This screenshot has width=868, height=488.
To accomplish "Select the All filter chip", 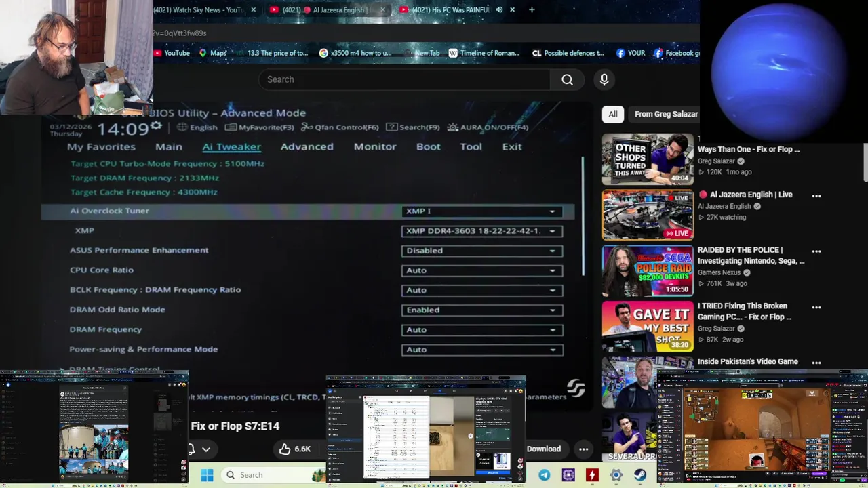I will 612,114.
